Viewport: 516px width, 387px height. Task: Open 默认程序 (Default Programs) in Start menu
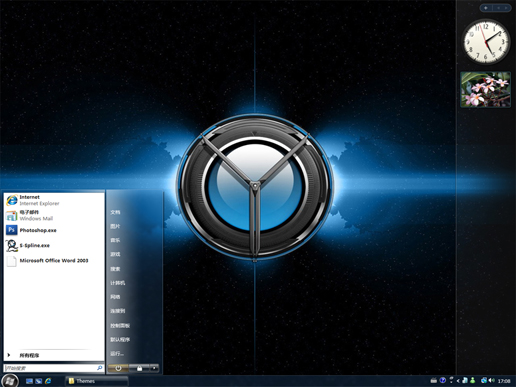(120, 339)
